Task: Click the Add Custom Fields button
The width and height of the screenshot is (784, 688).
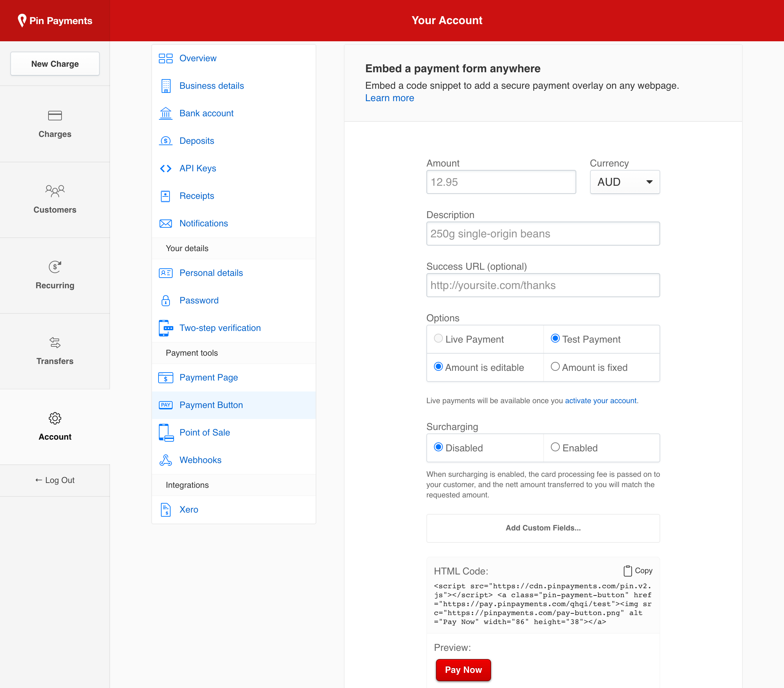Action: 543,528
